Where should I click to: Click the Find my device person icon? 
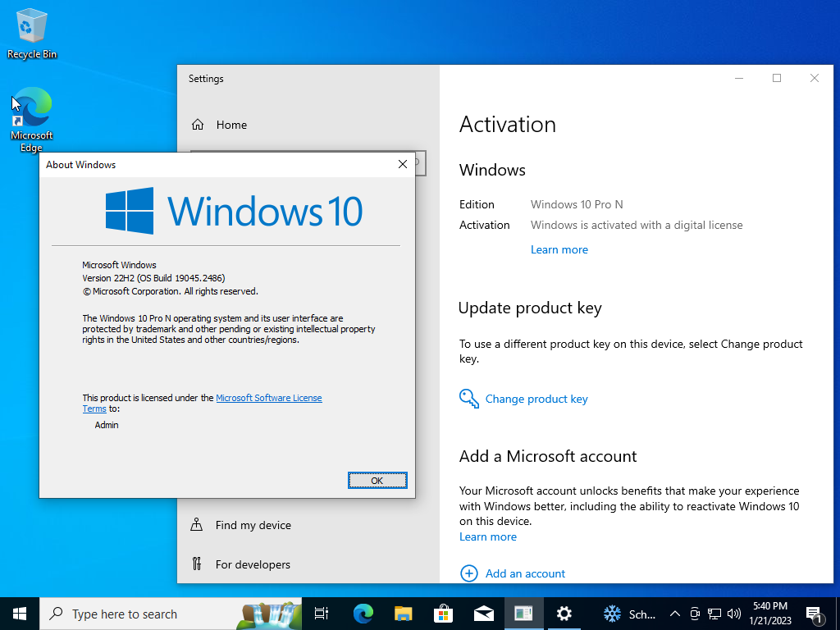[x=197, y=524]
